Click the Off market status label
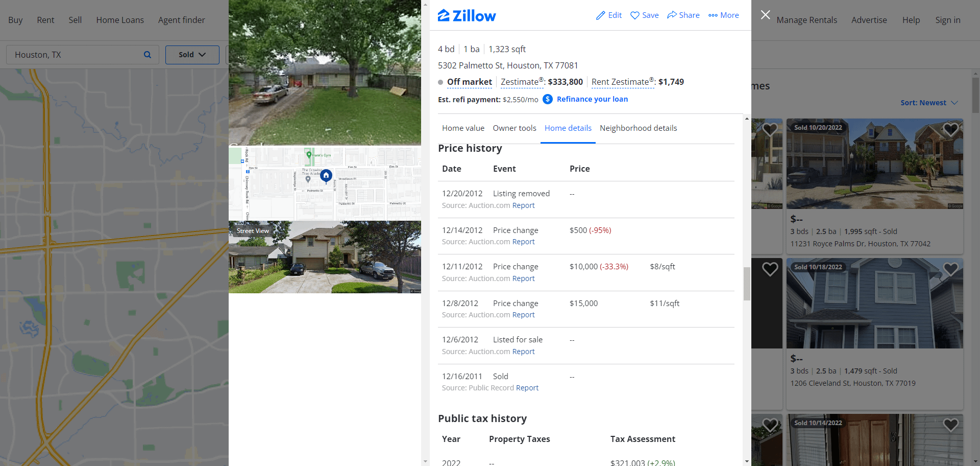The height and width of the screenshot is (466, 980). click(469, 82)
